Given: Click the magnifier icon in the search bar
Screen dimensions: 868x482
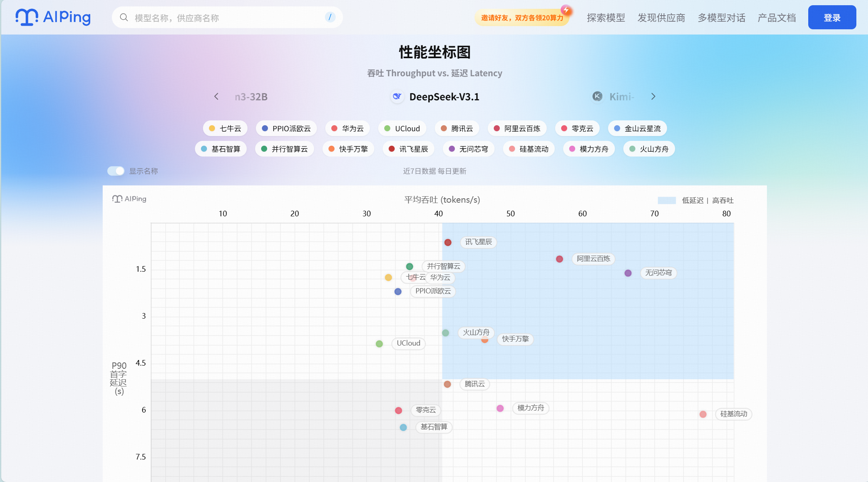Looking at the screenshot, I should pyautogui.click(x=124, y=17).
